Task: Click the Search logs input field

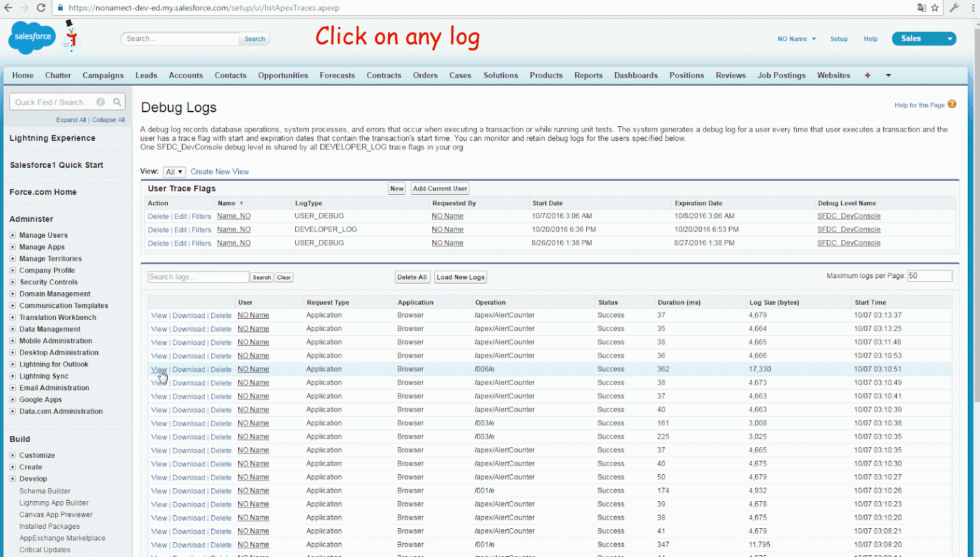Action: point(198,277)
